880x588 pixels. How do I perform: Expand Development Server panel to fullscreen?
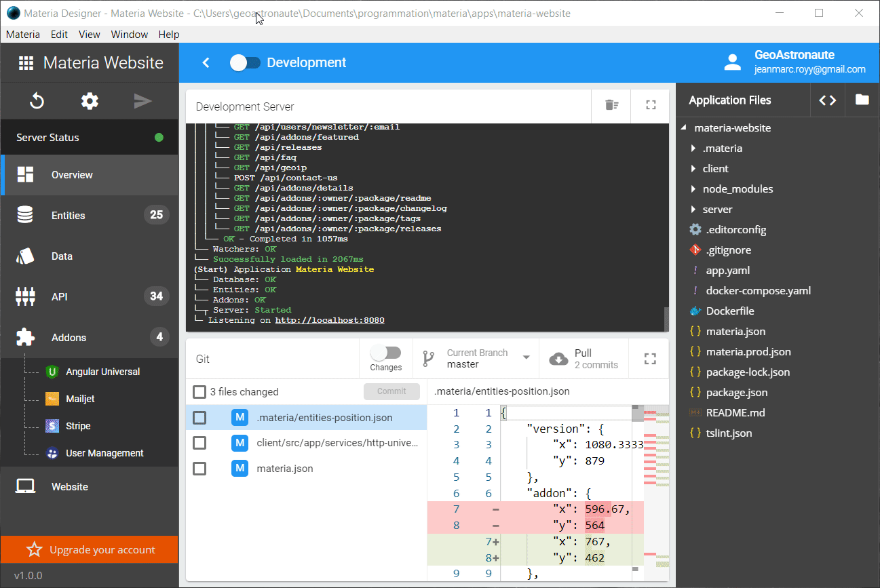pyautogui.click(x=651, y=105)
